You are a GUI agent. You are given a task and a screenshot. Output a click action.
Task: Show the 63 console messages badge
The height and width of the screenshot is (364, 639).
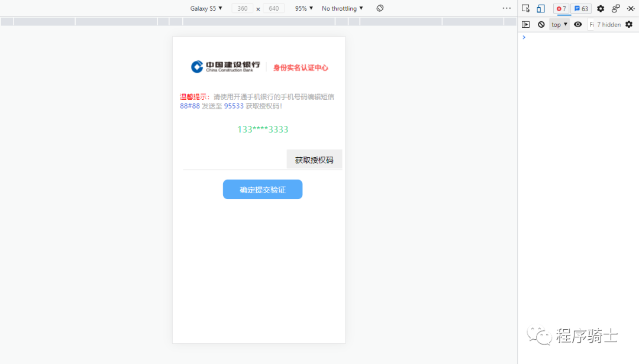click(x=581, y=8)
